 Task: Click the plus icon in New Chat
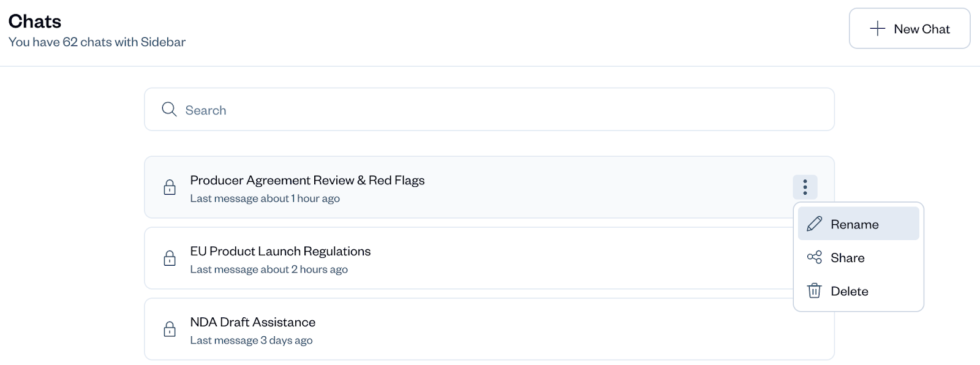(877, 29)
